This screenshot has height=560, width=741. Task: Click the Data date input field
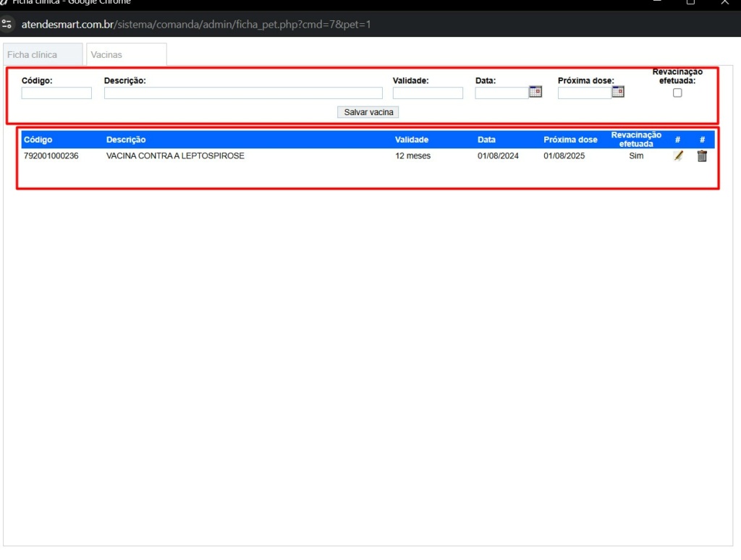(x=501, y=93)
